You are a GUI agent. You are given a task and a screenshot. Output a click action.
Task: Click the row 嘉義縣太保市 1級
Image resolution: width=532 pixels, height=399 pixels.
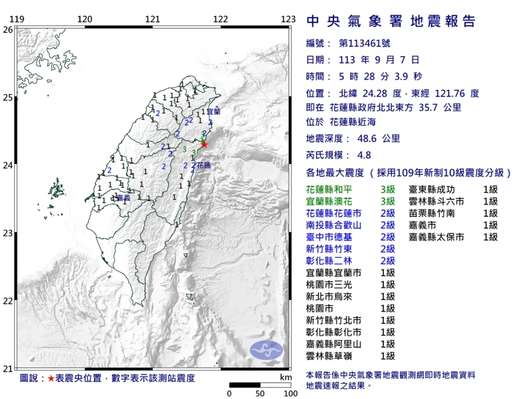[454, 237]
